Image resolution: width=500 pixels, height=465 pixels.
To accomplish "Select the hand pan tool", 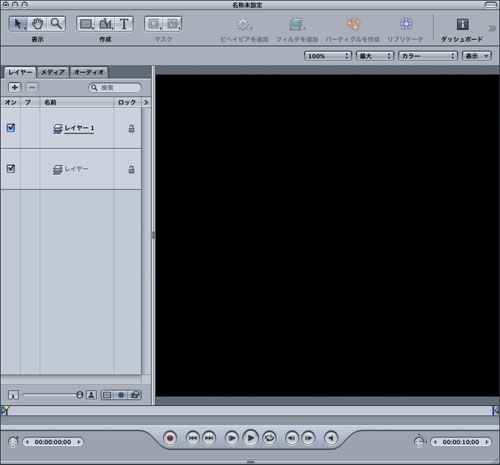I will (x=37, y=24).
